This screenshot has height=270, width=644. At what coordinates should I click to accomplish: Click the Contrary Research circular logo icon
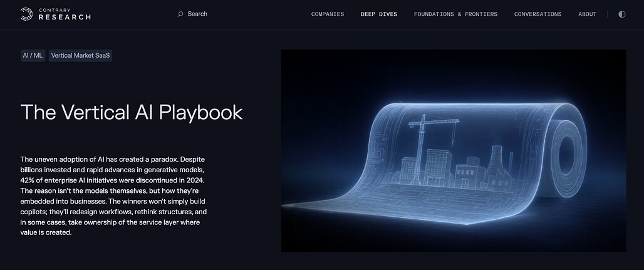pyautogui.click(x=28, y=14)
